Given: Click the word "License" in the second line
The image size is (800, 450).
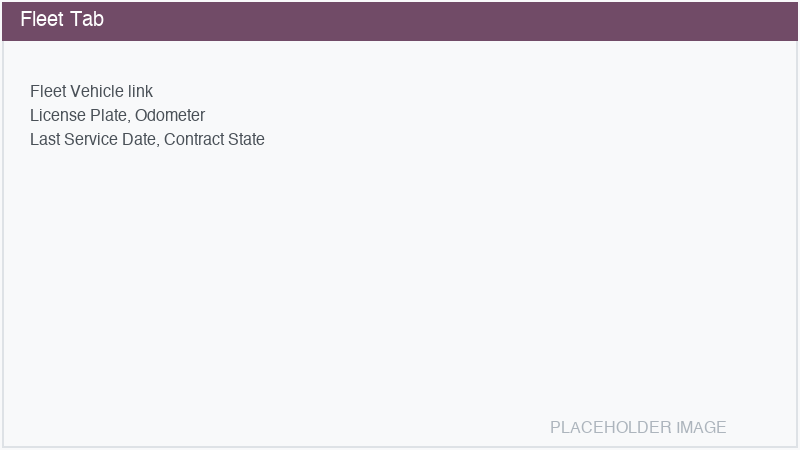Looking at the screenshot, I should [x=58, y=116].
